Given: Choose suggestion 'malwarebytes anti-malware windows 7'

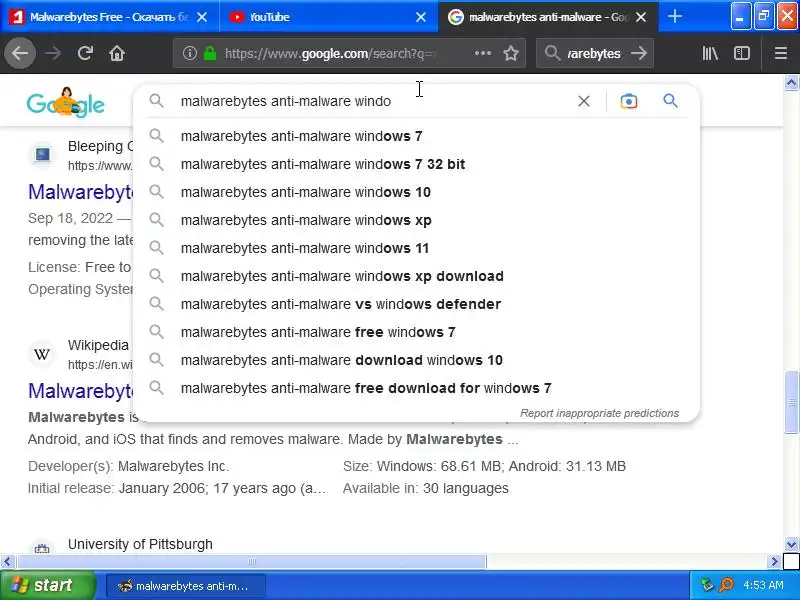Looking at the screenshot, I should point(416,136).
